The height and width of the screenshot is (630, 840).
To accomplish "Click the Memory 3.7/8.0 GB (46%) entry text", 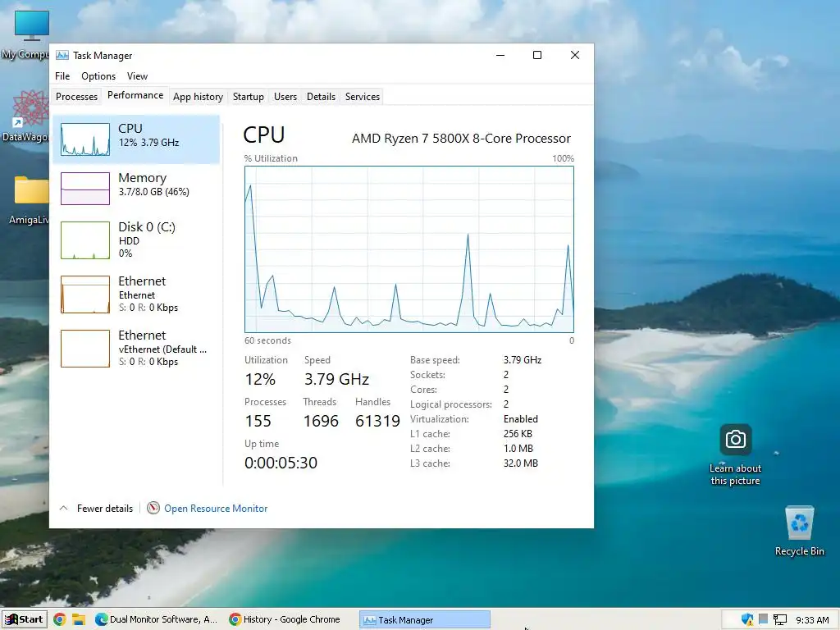I will [153, 185].
